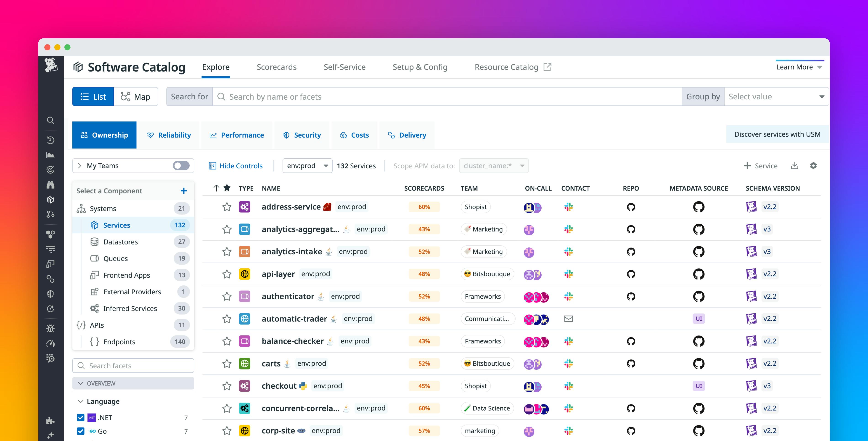
Task: Select the Security ownership filter tab
Action: coord(302,135)
